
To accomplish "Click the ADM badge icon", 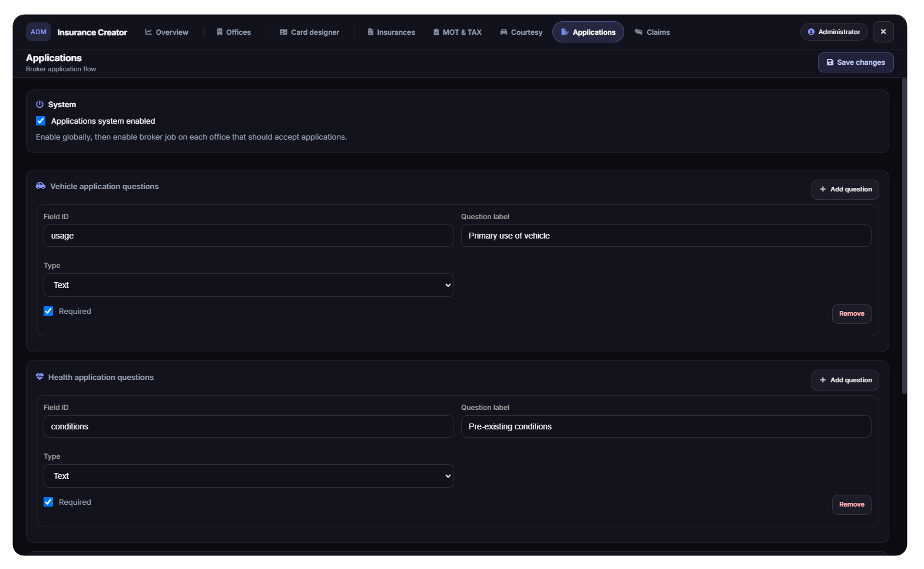I will point(38,32).
